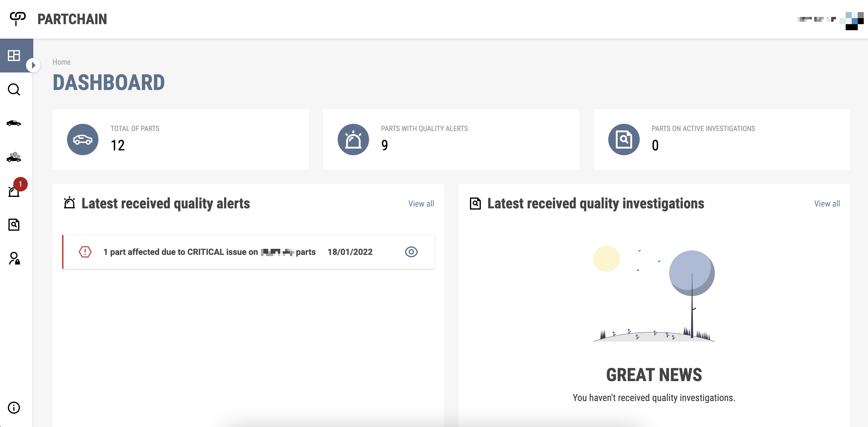Open the car parts sidebar icon
The height and width of the screenshot is (427, 868).
(x=14, y=123)
